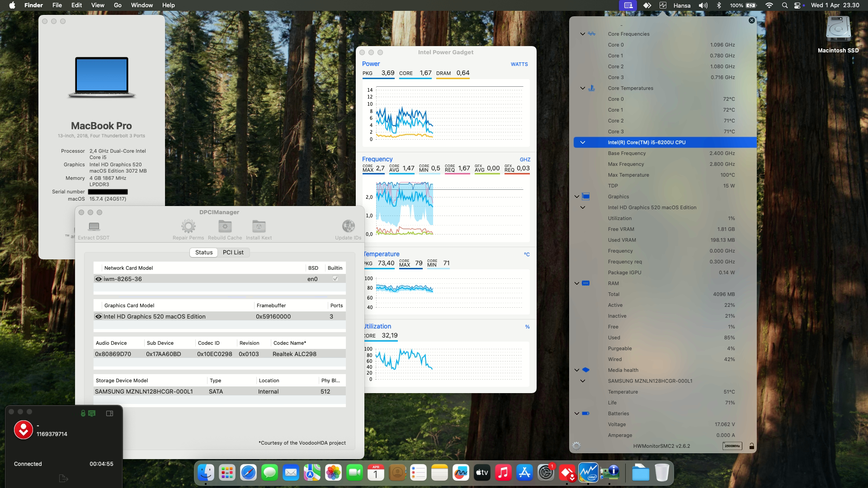
Task: Click Wi-Fi icon in menu bar
Action: (x=769, y=5)
